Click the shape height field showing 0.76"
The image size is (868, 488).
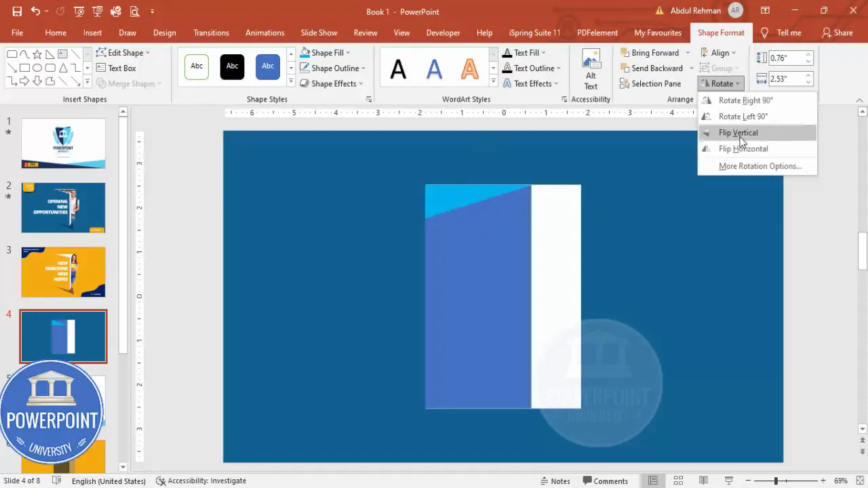click(x=785, y=58)
